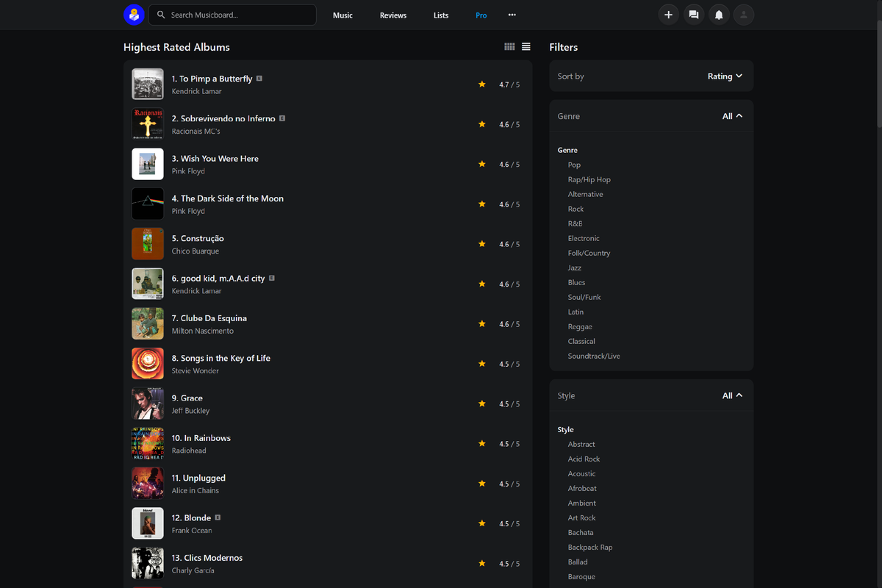Open Clics Modernos album title
Viewport: 882px width, 588px height.
point(207,558)
